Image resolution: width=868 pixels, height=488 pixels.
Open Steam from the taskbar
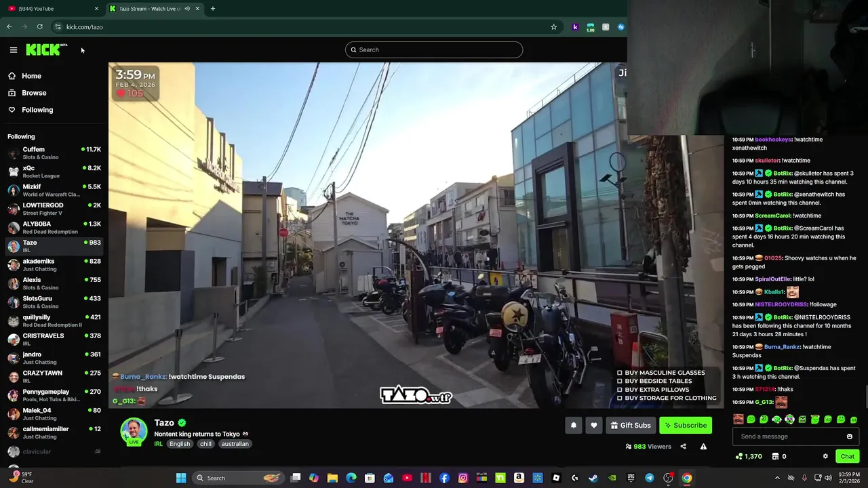593,478
